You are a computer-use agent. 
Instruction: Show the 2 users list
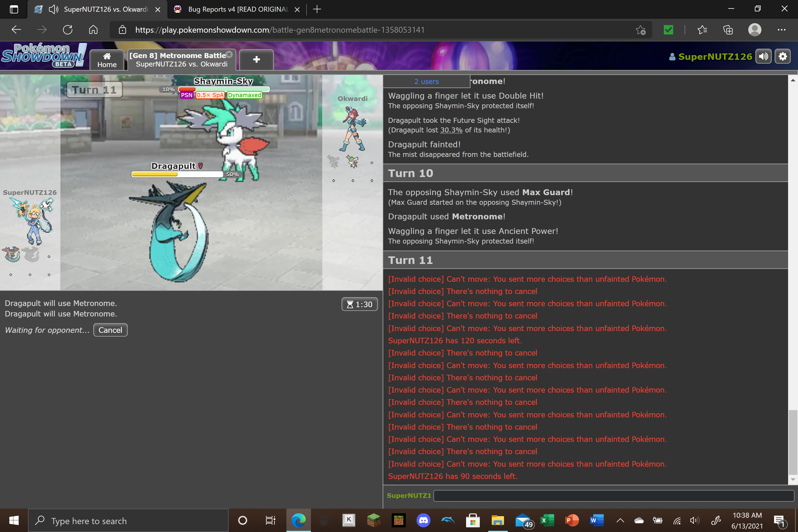pos(426,81)
